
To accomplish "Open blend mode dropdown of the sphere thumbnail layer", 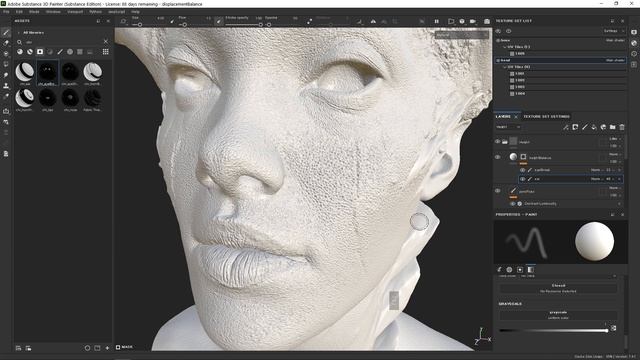I will pyautogui.click(x=615, y=154).
